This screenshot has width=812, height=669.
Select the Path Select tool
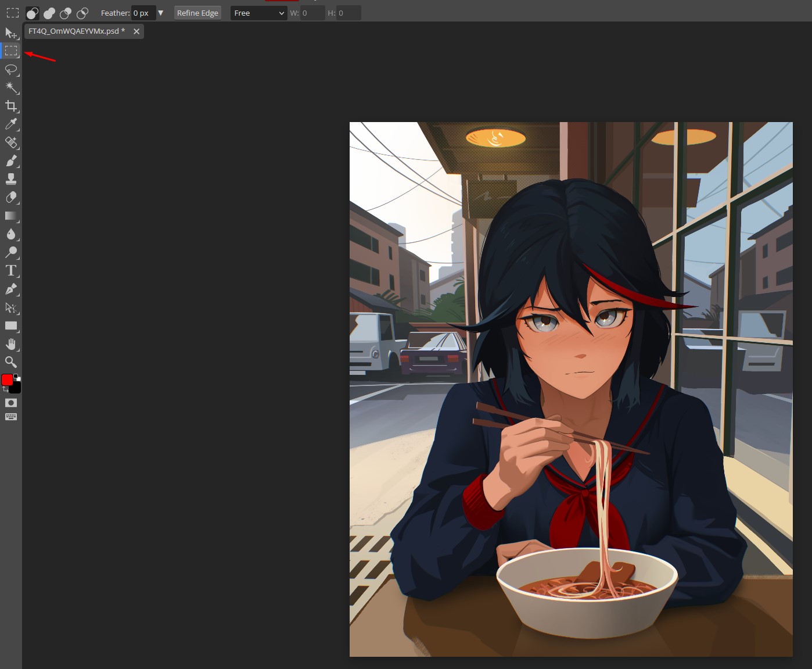tap(11, 307)
